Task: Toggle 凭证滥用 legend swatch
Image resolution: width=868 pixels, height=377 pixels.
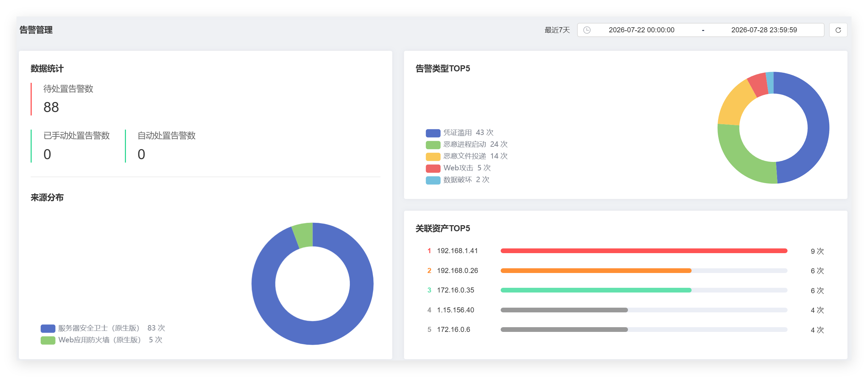Action: click(x=433, y=133)
